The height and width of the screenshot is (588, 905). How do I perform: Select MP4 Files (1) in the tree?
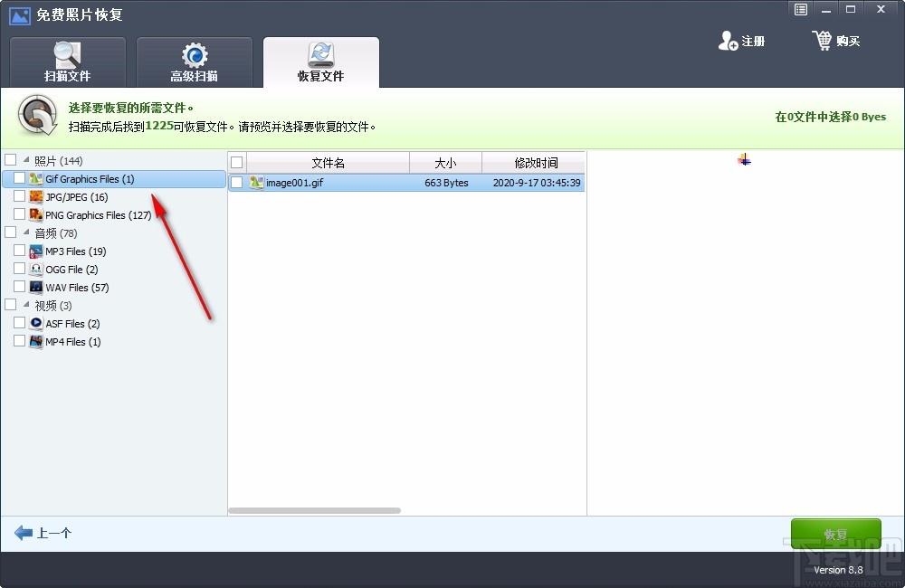click(73, 342)
